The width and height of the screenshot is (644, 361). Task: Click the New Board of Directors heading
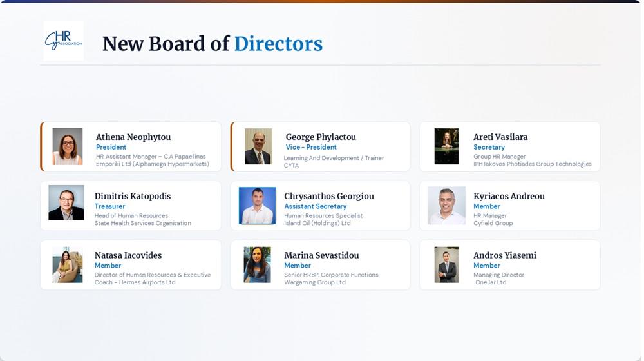point(213,44)
